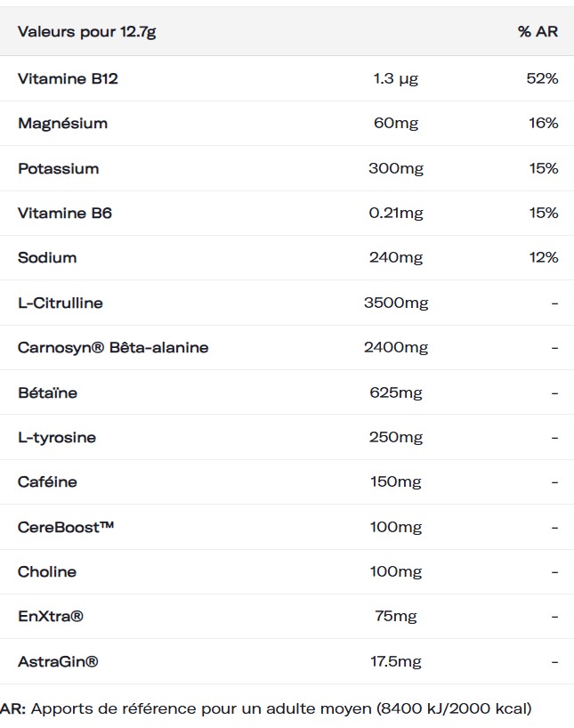This screenshot has height=728, width=574.
Task: Click the AR reference intake footnote
Action: (266, 709)
